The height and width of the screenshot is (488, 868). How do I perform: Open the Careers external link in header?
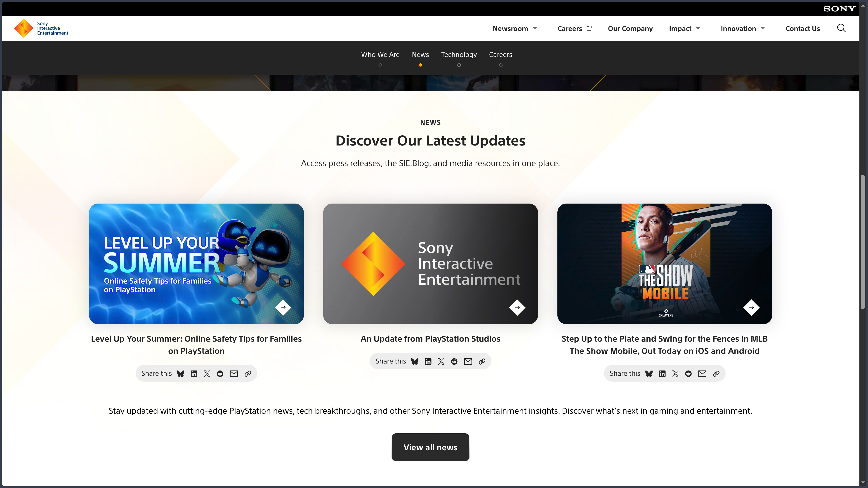click(575, 29)
